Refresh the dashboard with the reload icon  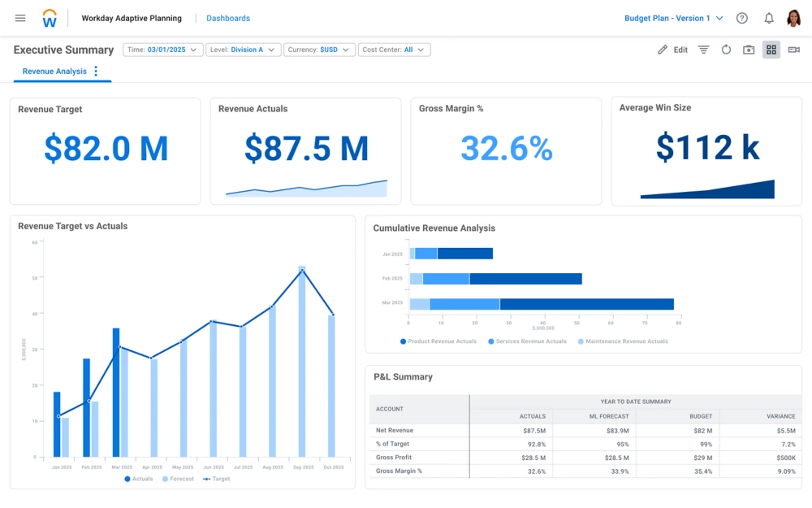tap(726, 50)
